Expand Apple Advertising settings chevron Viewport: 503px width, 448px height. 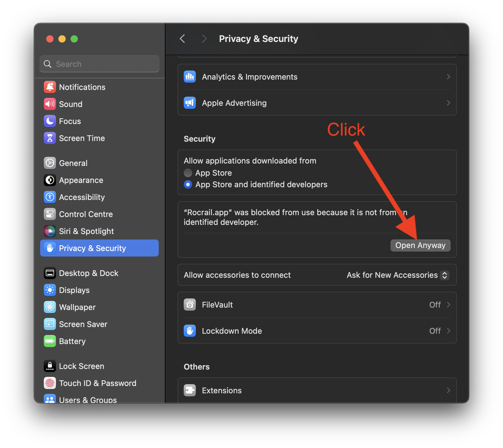pyautogui.click(x=448, y=103)
